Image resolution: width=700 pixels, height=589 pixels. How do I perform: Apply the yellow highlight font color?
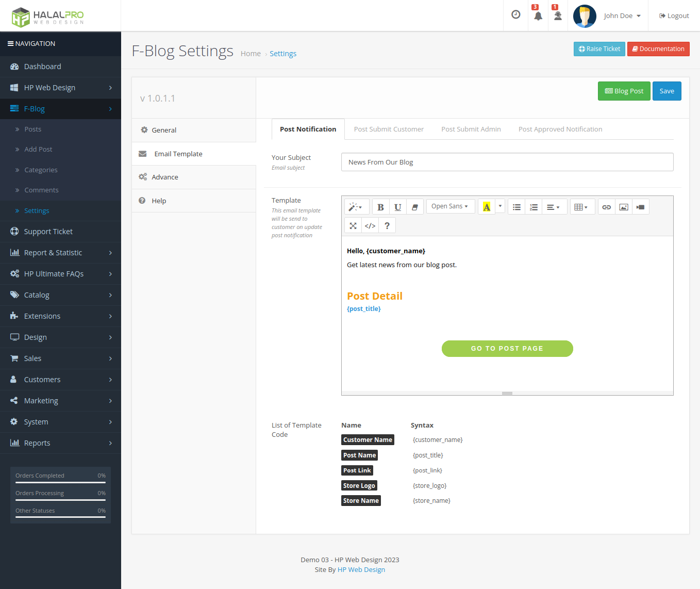486,207
